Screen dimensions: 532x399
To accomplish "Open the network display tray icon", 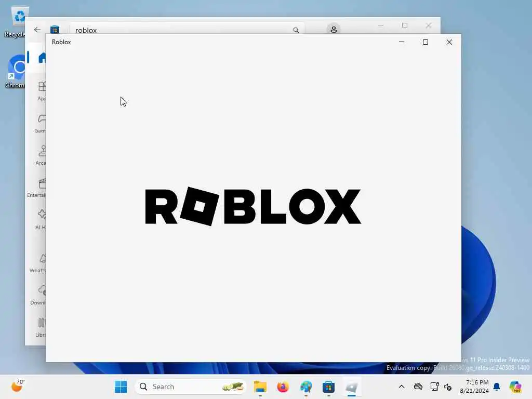I will pos(434,387).
